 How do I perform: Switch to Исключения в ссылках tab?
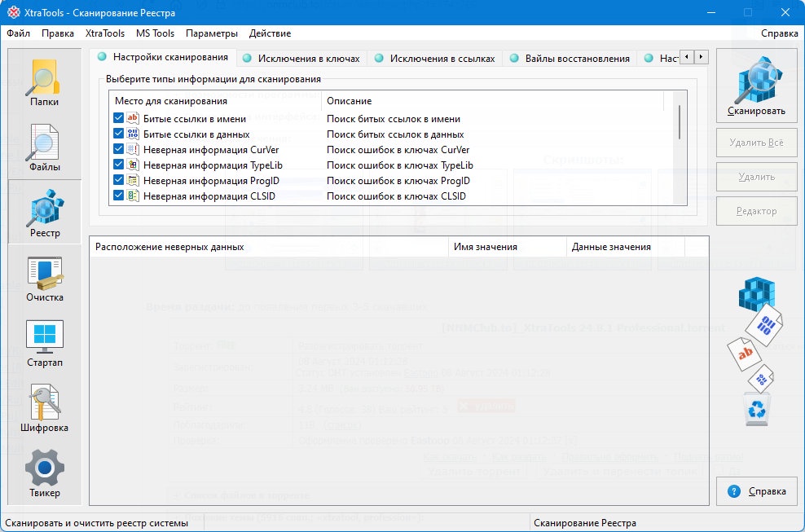coord(435,59)
